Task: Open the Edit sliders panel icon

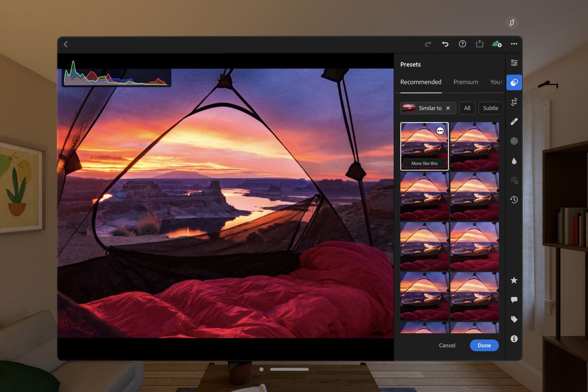Action: (514, 63)
